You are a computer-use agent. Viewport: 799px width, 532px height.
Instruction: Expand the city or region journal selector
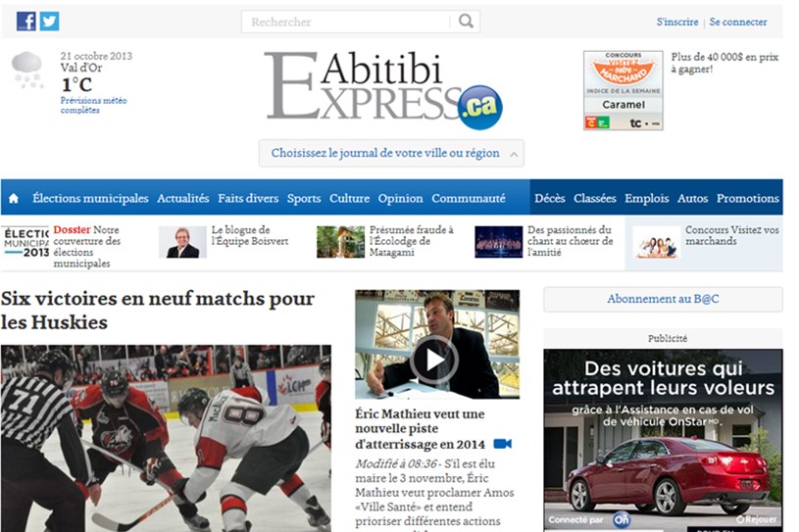click(x=391, y=153)
